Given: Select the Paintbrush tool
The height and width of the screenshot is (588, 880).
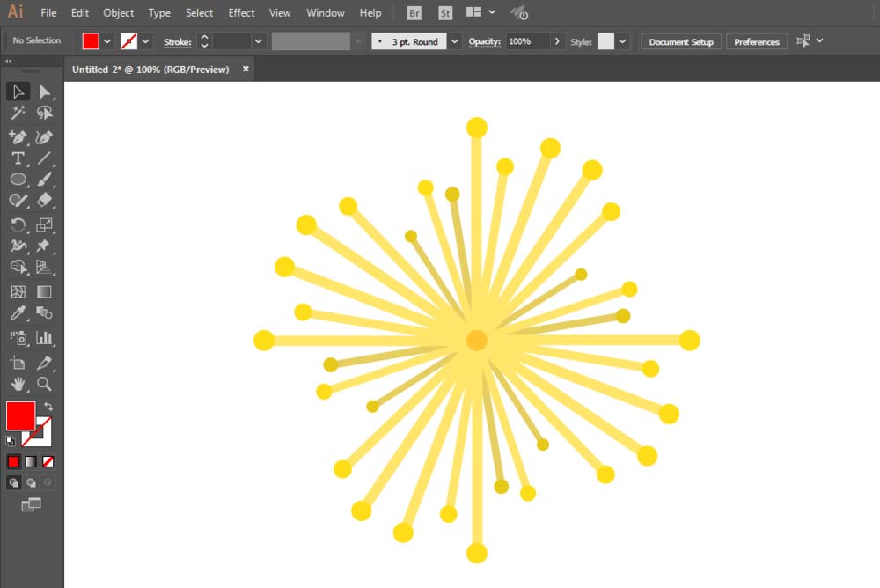Looking at the screenshot, I should pos(44,180).
